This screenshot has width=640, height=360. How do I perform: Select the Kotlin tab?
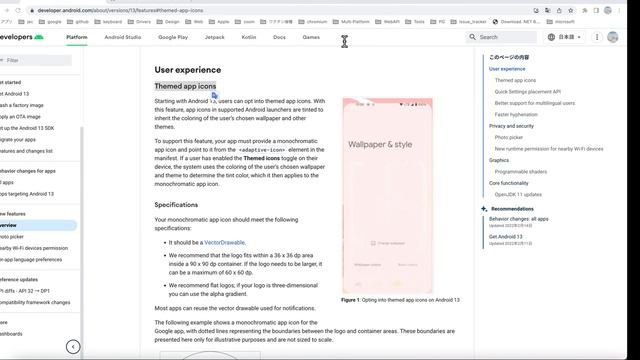[249, 37]
